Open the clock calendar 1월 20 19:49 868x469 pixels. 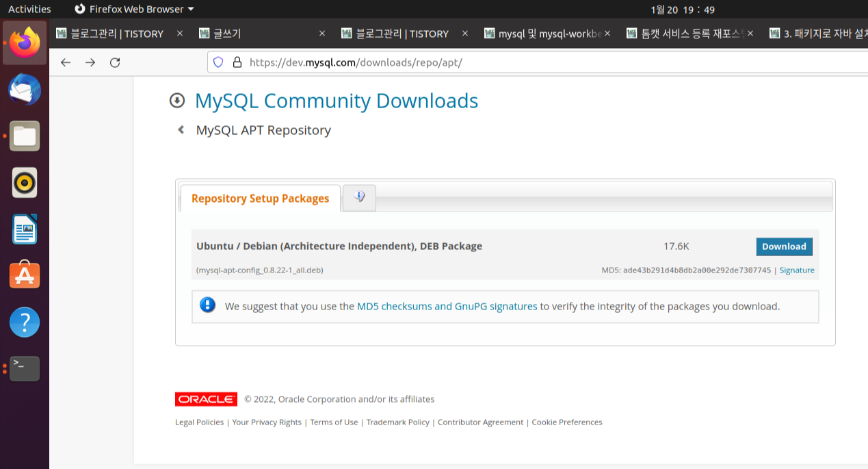[683, 10]
